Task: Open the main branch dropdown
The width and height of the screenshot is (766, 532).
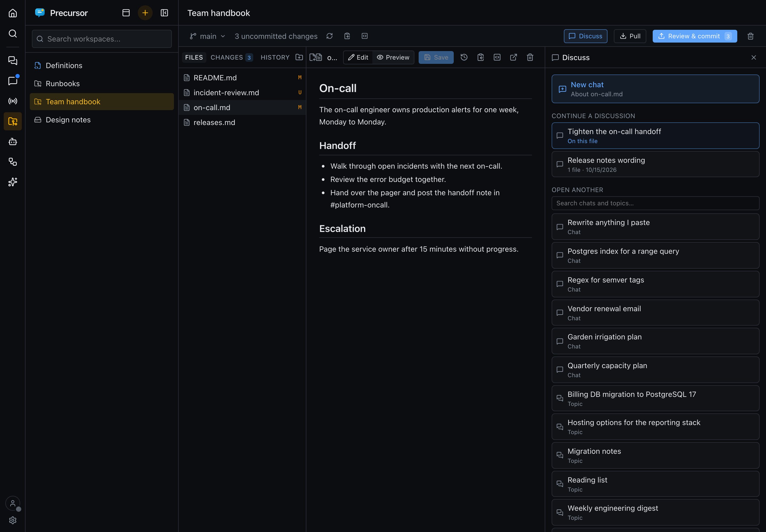Action: [207, 36]
